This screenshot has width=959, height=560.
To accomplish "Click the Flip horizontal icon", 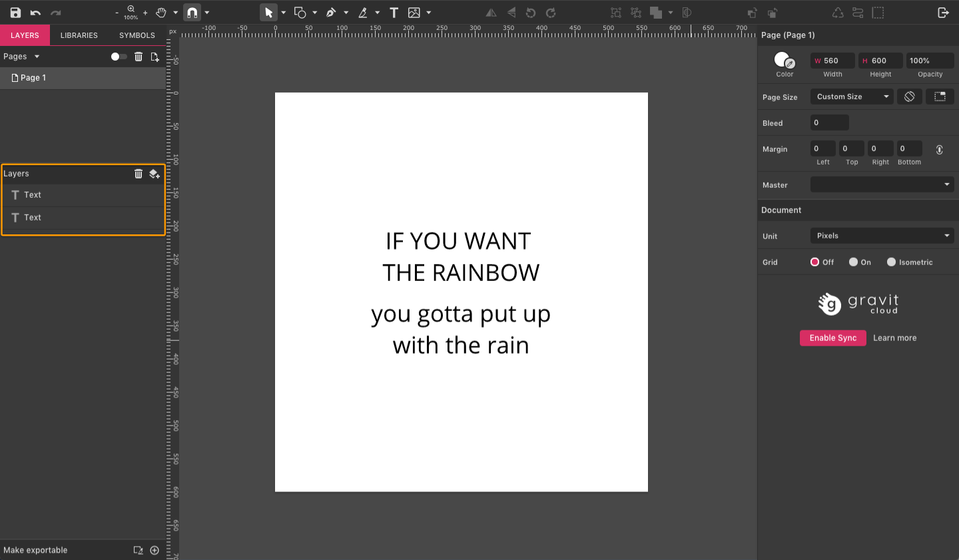I will pos(491,13).
